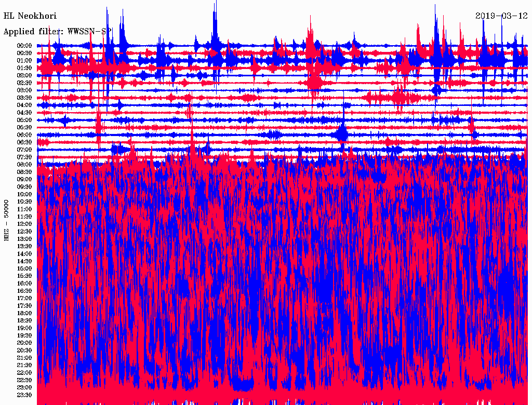
Task: Select the 17:00 time label
Action: (x=24, y=298)
